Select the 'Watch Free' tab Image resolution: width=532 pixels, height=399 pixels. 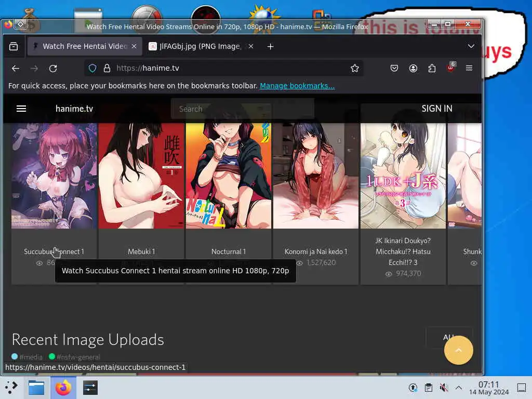[84, 46]
